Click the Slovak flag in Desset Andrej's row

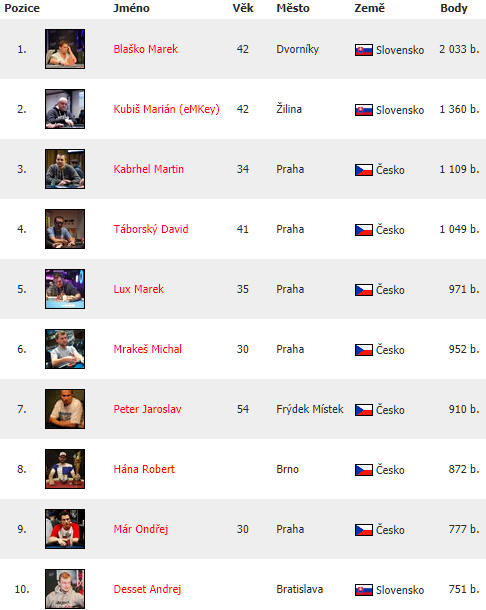tap(364, 590)
